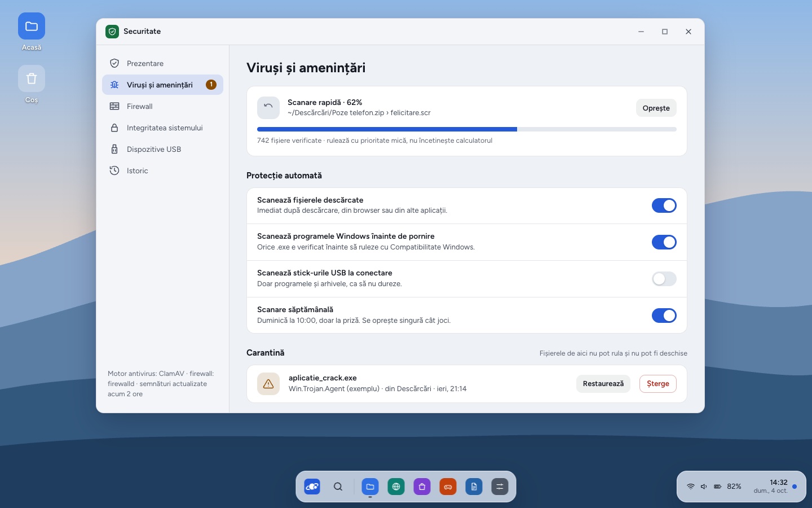Click the scan icon beside Scanare rapidă
Viewport: 812px width, 508px height.
pos(268,108)
